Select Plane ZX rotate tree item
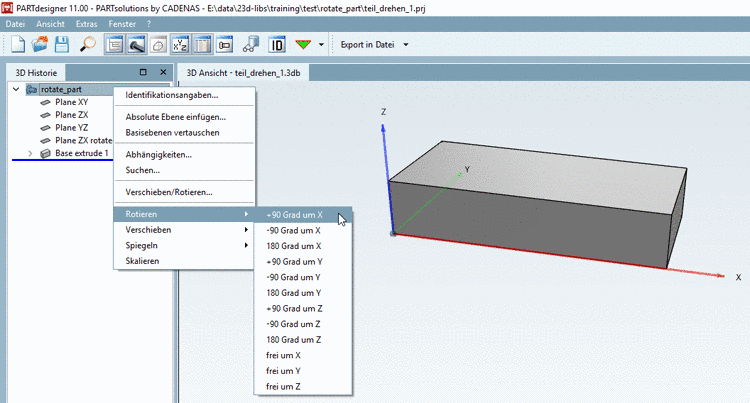Image resolution: width=750 pixels, height=403 pixels. [84, 141]
